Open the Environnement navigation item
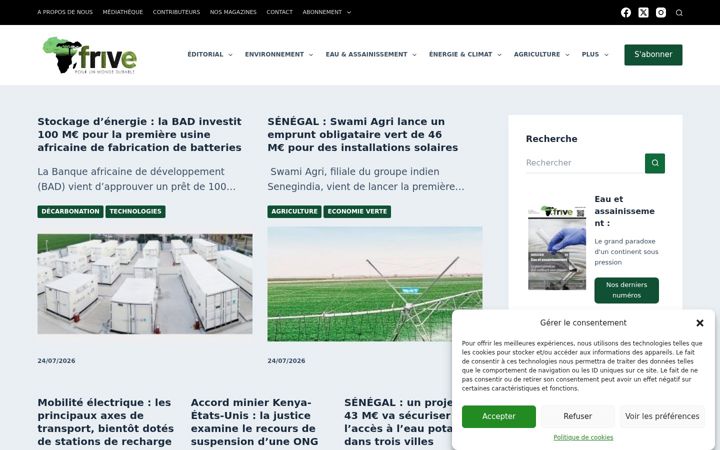 [274, 55]
